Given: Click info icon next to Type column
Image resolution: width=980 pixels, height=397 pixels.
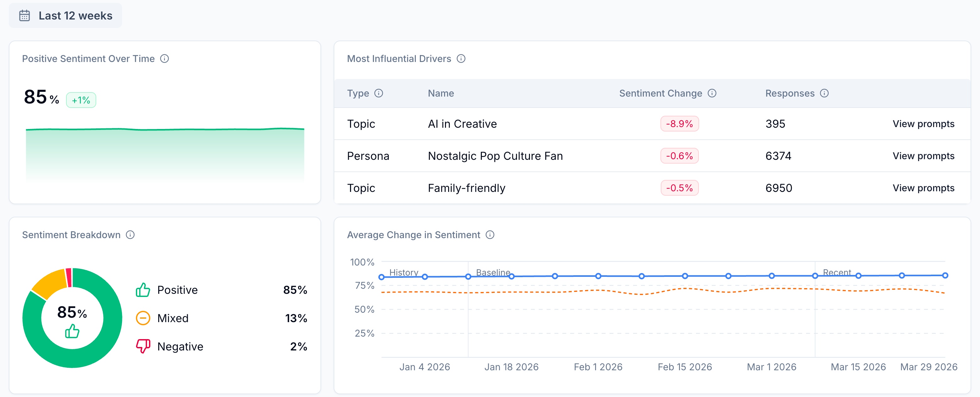Looking at the screenshot, I should [x=379, y=93].
